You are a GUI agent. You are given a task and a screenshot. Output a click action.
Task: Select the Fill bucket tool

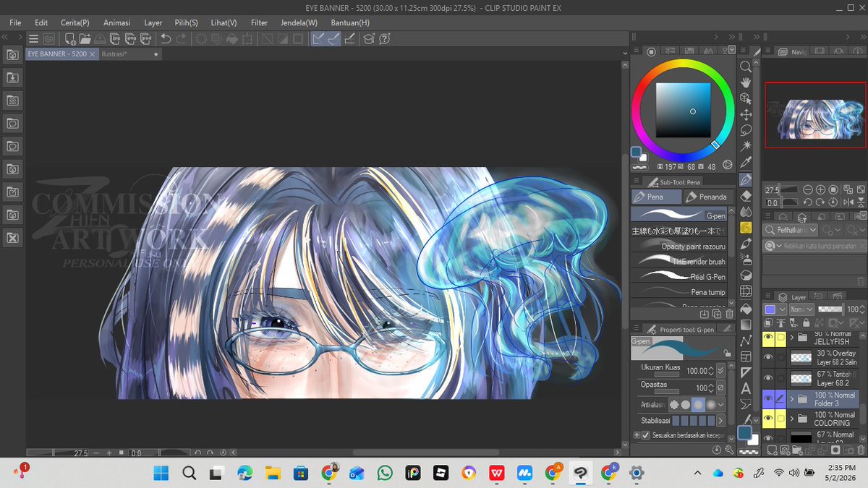coord(746,309)
